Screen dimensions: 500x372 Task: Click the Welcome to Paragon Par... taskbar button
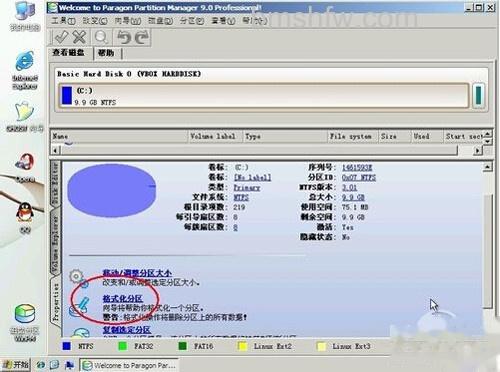coord(129,365)
